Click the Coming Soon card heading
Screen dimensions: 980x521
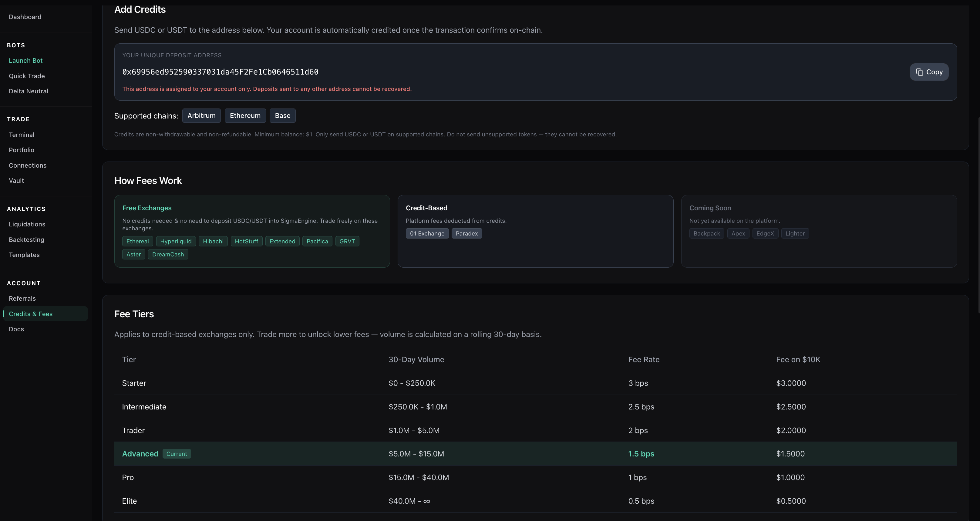[x=710, y=208]
